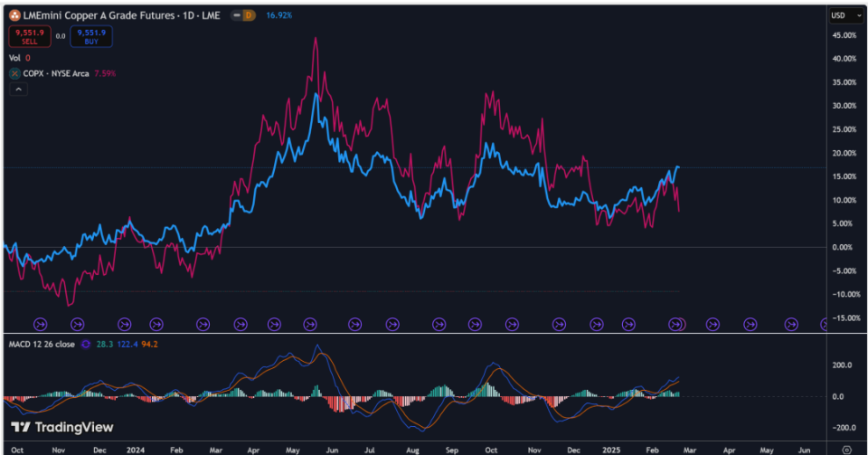Click the 25.00% price axis label
The height and width of the screenshot is (455, 868).
(844, 129)
